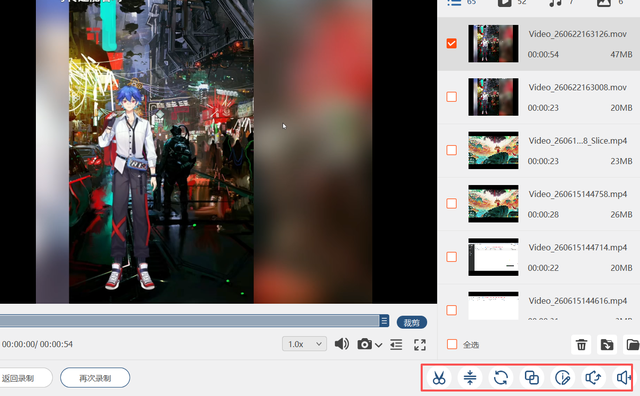Mute the player volume speaker

tap(342, 344)
